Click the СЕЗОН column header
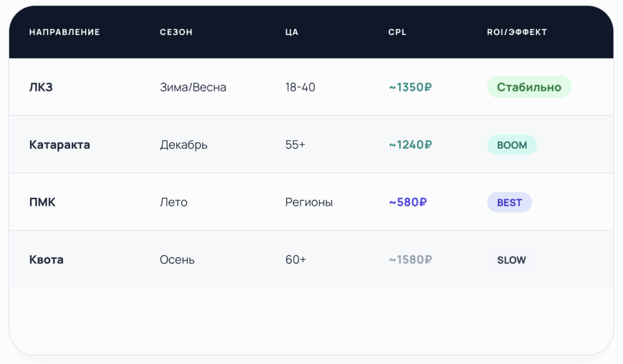Viewport: 623px width, 364px height. click(176, 32)
